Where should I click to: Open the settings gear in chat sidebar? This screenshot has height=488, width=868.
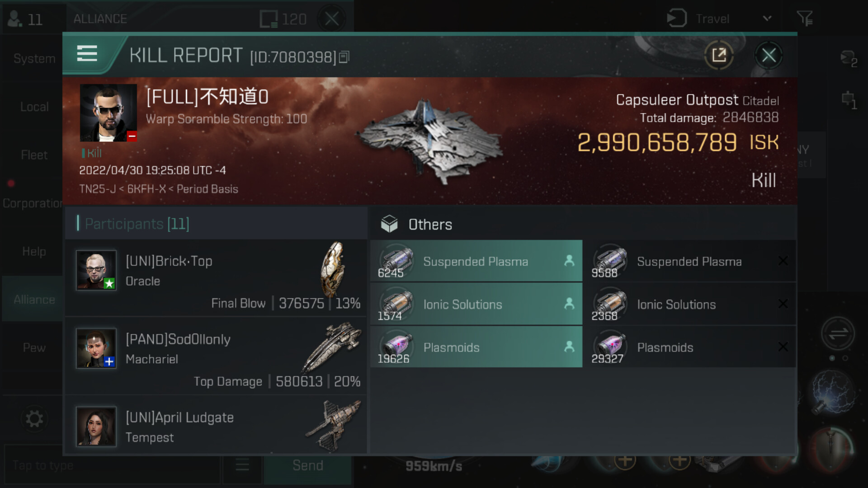(34, 419)
